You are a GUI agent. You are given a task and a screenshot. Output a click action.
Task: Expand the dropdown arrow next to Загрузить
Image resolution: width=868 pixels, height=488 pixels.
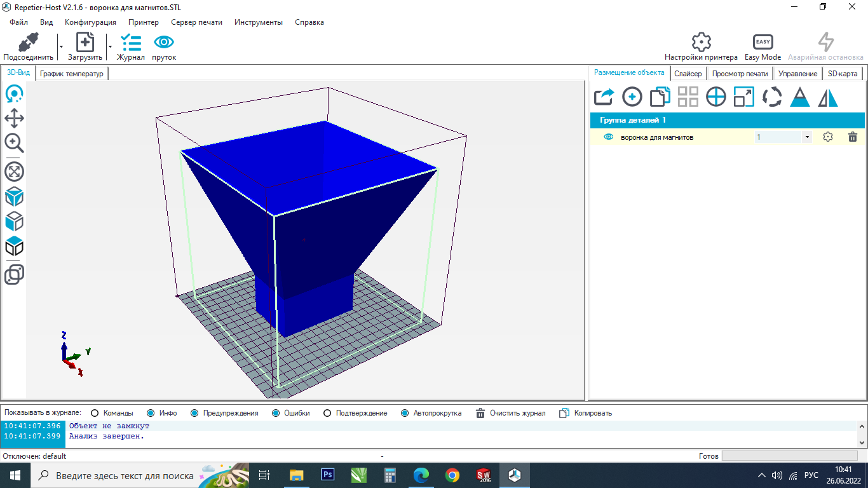[x=110, y=46]
